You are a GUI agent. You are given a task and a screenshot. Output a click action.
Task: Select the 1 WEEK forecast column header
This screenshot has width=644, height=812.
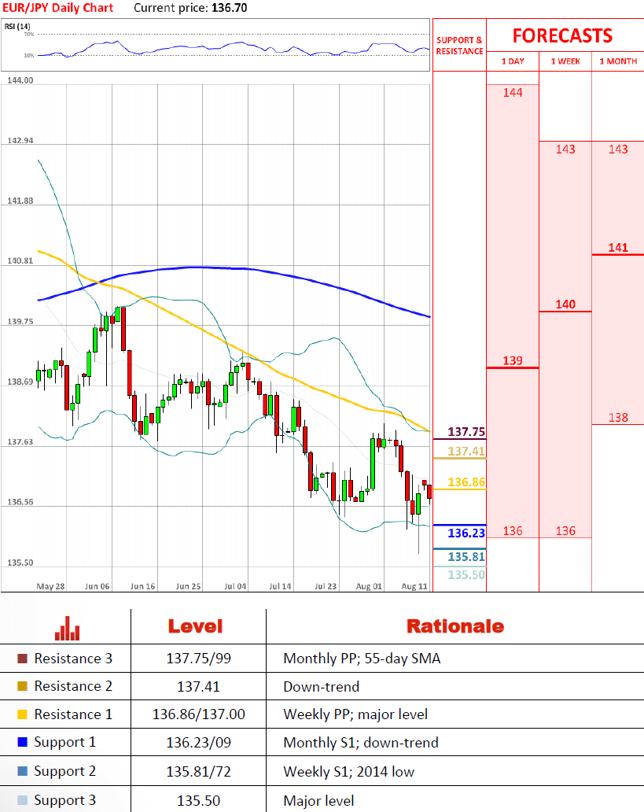(565, 61)
